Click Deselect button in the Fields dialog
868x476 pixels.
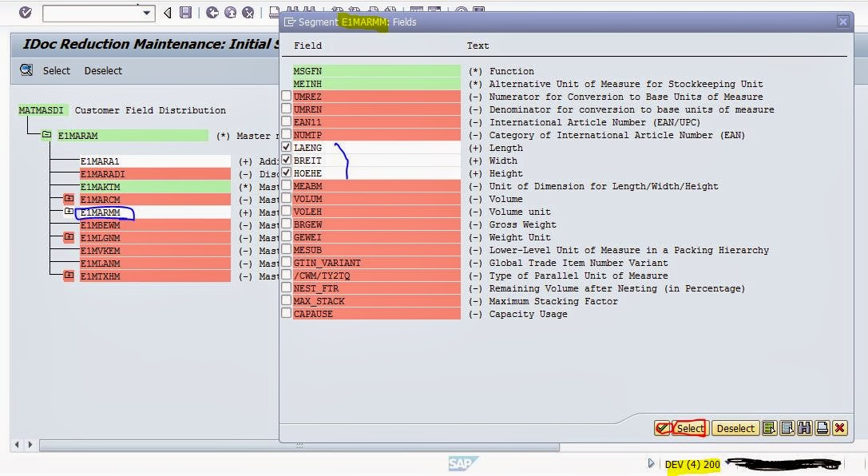[735, 428]
